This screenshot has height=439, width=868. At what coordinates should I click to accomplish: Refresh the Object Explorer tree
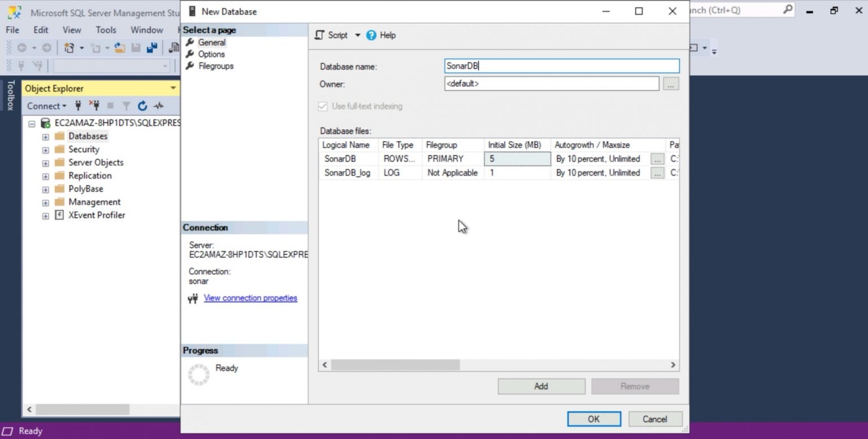point(142,106)
